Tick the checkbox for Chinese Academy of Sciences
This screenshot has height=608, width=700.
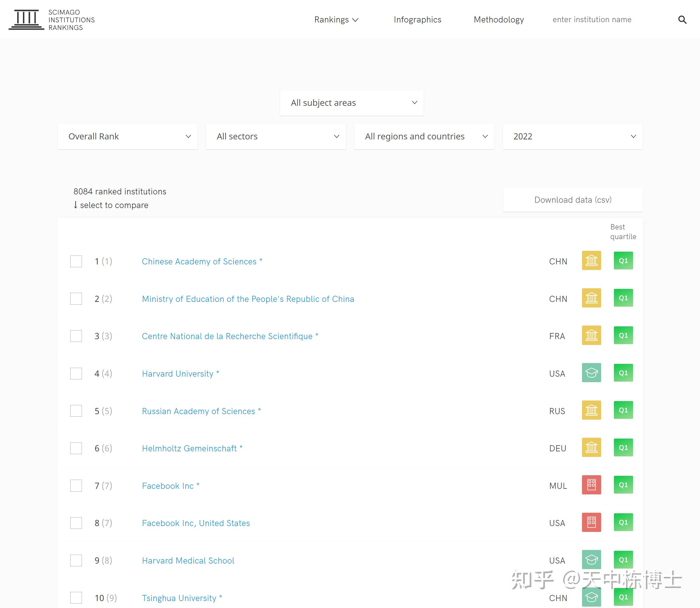[76, 261]
